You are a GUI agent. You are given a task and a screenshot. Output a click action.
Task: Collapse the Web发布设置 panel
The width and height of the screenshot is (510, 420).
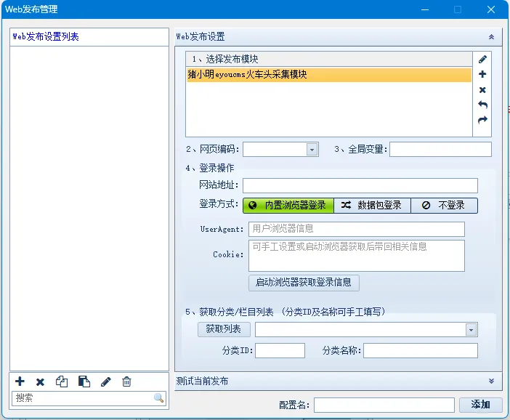(491, 36)
